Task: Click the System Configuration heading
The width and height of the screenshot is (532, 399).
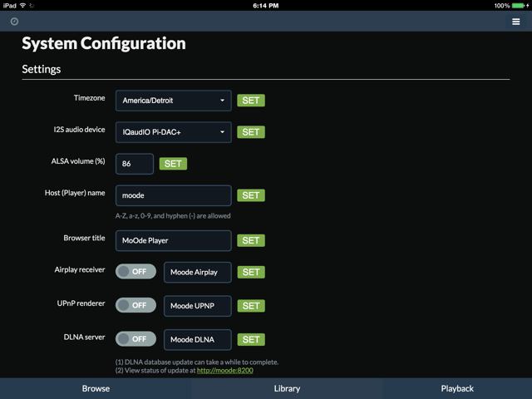Action: 104,44
